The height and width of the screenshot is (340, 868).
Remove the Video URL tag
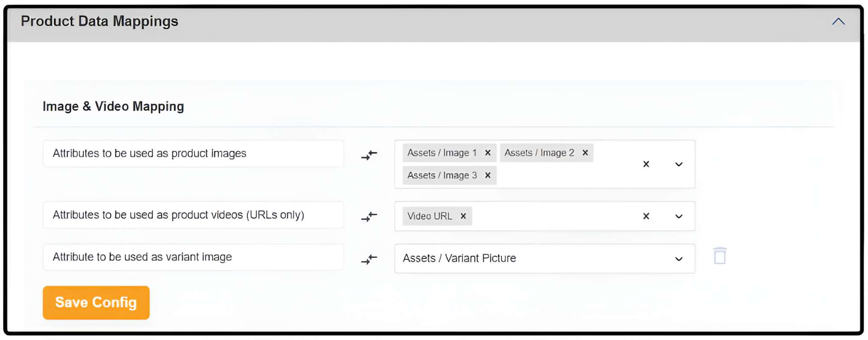(463, 216)
